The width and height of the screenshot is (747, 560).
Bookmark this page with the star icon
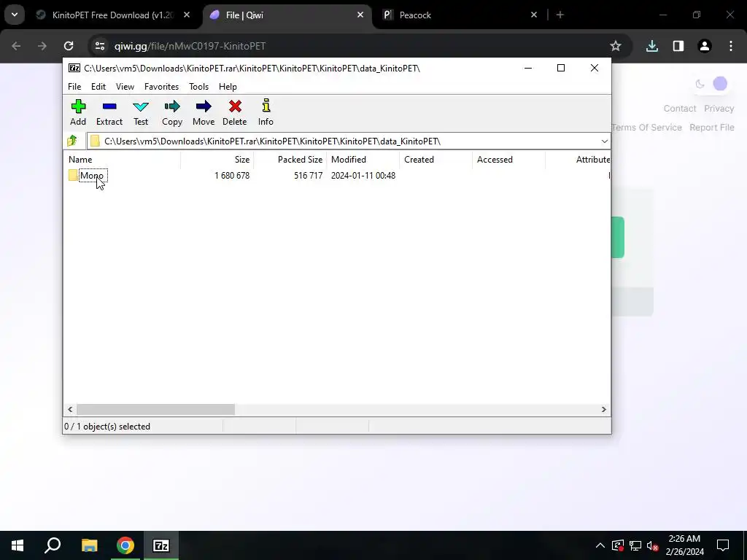point(616,46)
